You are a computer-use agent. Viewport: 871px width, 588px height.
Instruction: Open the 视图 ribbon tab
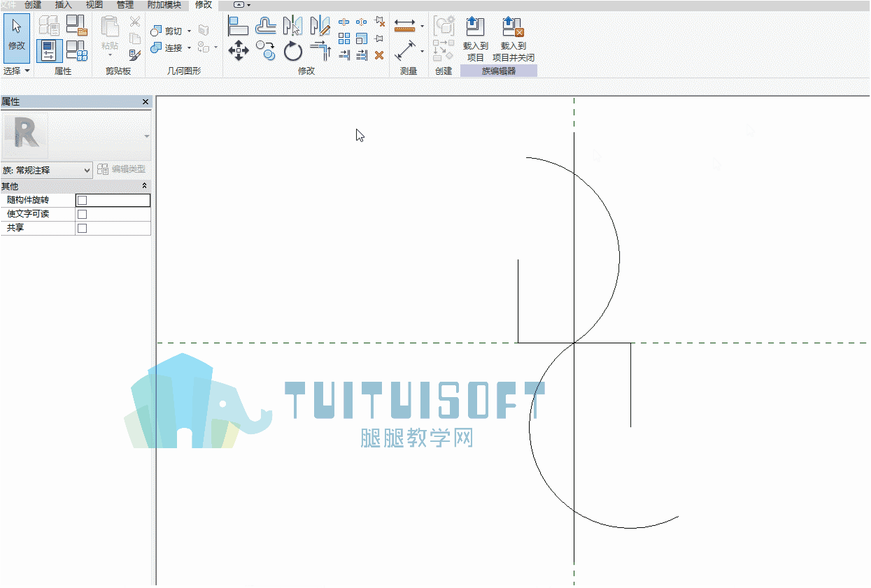click(x=94, y=5)
